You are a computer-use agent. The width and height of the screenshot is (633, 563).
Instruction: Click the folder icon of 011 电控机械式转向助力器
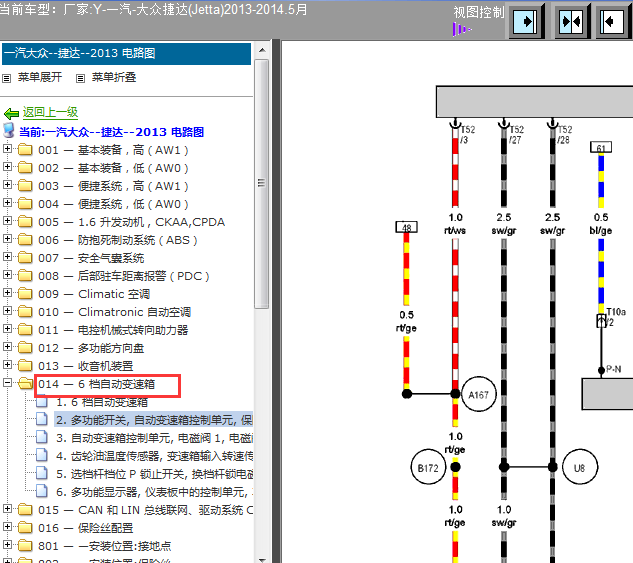[25, 330]
